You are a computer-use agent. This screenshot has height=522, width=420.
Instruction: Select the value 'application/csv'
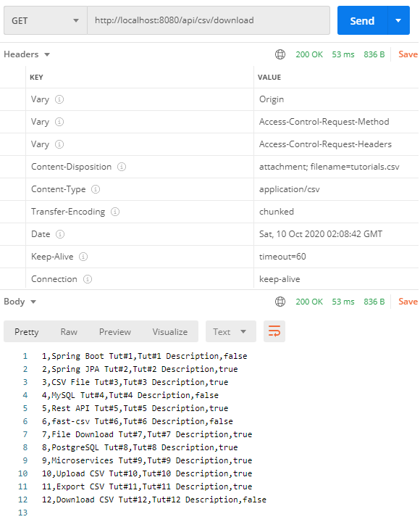click(290, 189)
